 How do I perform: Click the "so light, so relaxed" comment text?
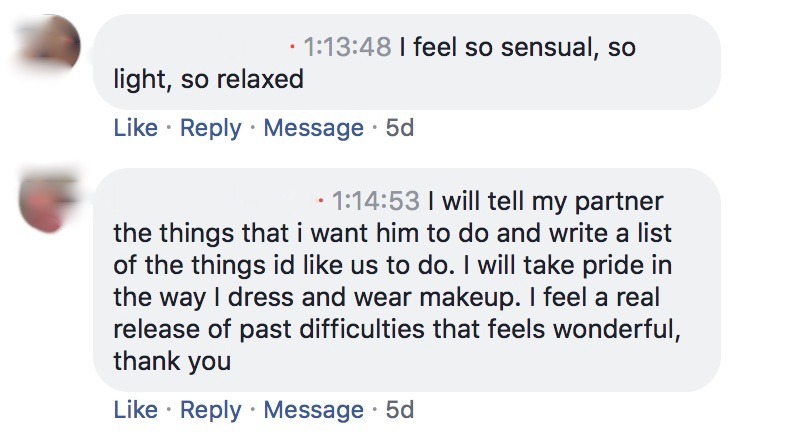208,79
